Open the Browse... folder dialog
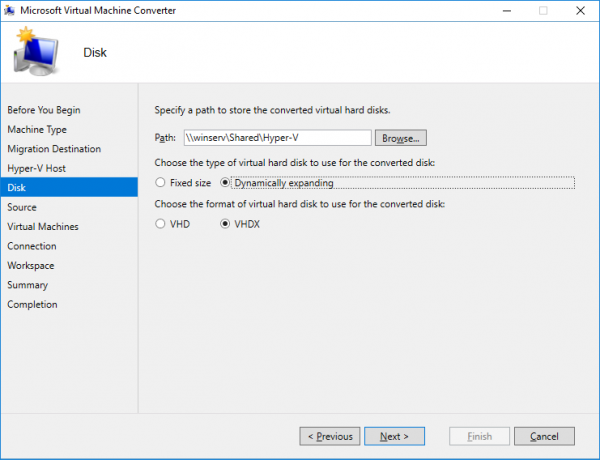This screenshot has height=460, width=600. [x=401, y=138]
